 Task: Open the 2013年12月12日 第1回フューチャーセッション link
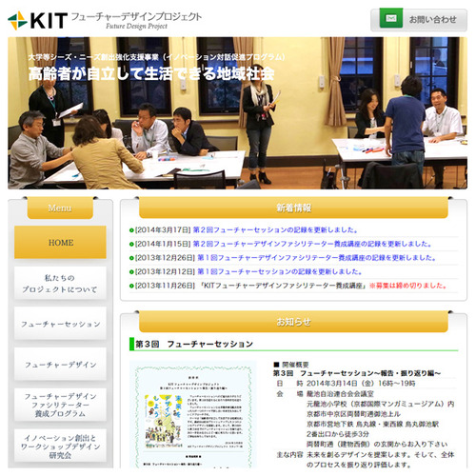[280, 271]
